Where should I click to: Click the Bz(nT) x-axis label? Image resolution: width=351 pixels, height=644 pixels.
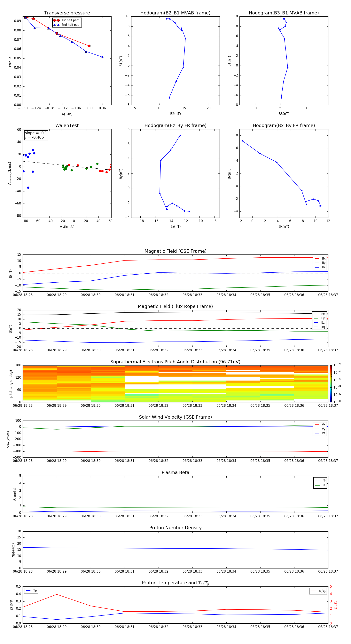(175, 227)
